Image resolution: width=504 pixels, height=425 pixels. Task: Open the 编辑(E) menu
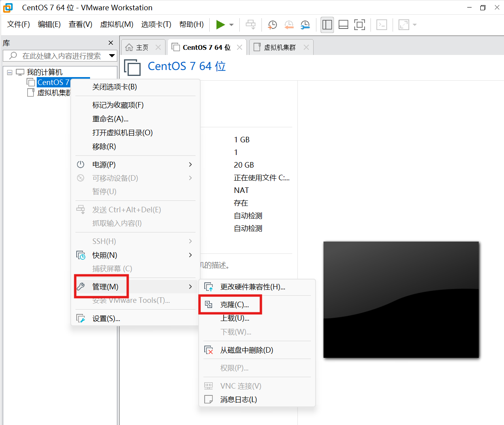point(49,25)
